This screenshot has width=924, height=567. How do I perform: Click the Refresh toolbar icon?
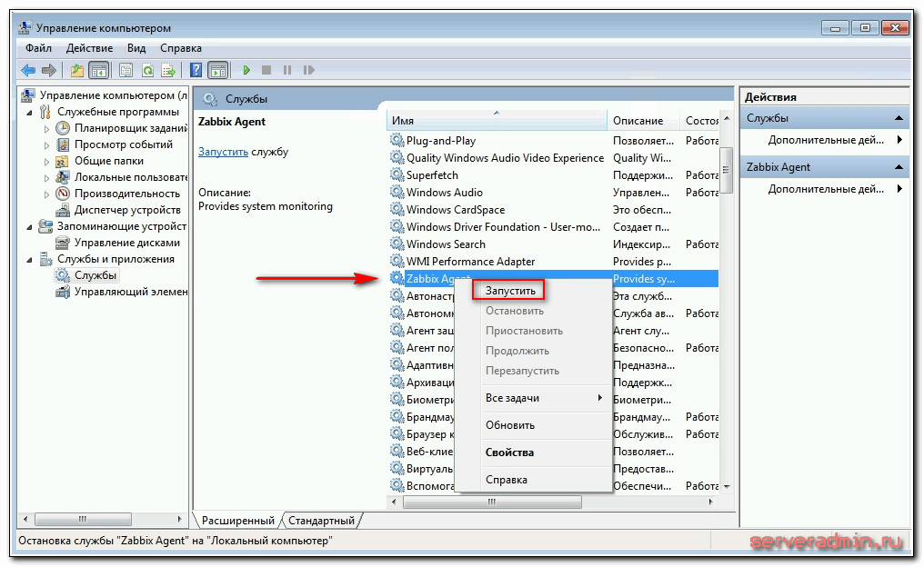[x=146, y=70]
